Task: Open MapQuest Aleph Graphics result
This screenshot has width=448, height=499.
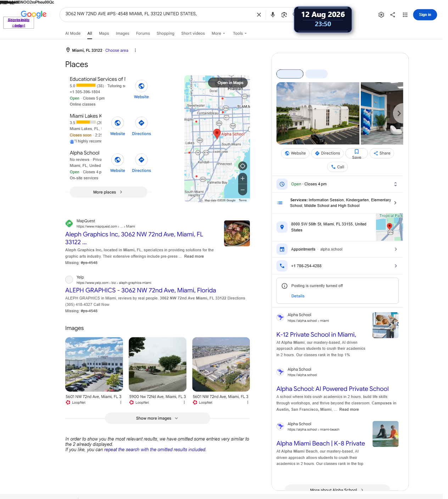Action: tap(134, 238)
